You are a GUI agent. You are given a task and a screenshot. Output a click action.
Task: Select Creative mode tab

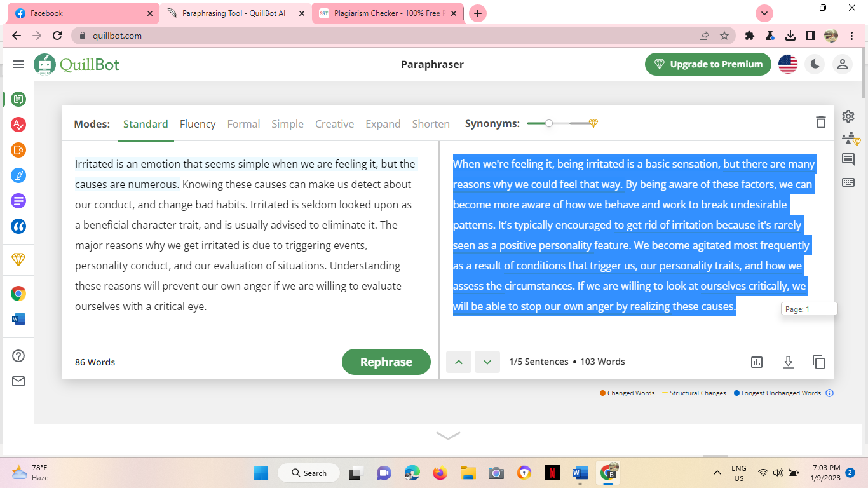click(334, 124)
